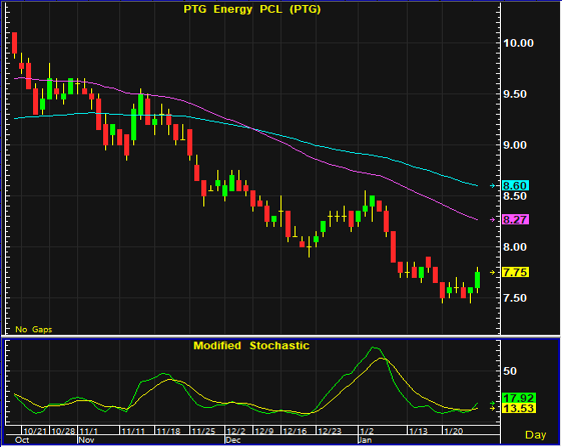Click the No Gaps label
The image size is (562, 447).
[34, 329]
